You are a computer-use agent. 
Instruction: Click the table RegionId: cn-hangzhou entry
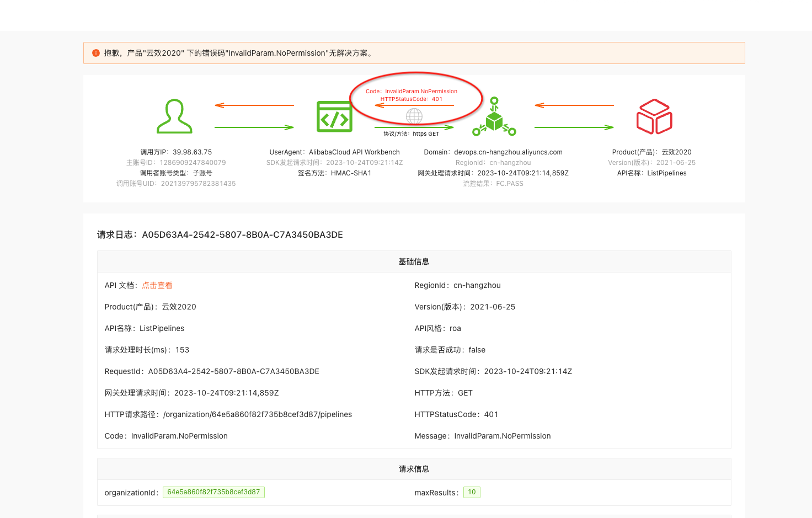458,285
